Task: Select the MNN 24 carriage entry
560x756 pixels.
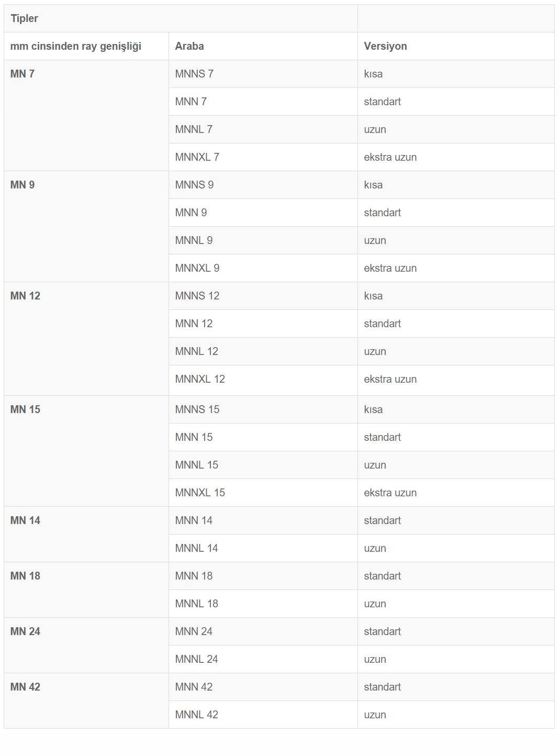Action: [x=194, y=631]
